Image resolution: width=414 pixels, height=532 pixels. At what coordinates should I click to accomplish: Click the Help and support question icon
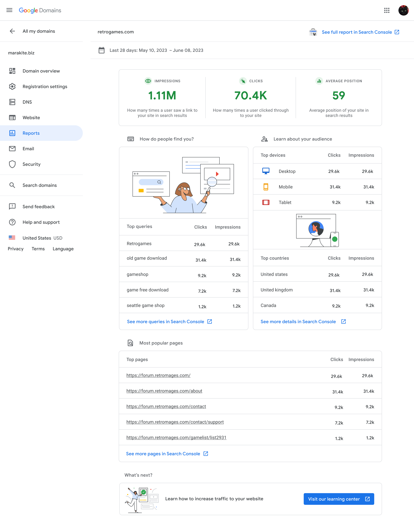12,222
